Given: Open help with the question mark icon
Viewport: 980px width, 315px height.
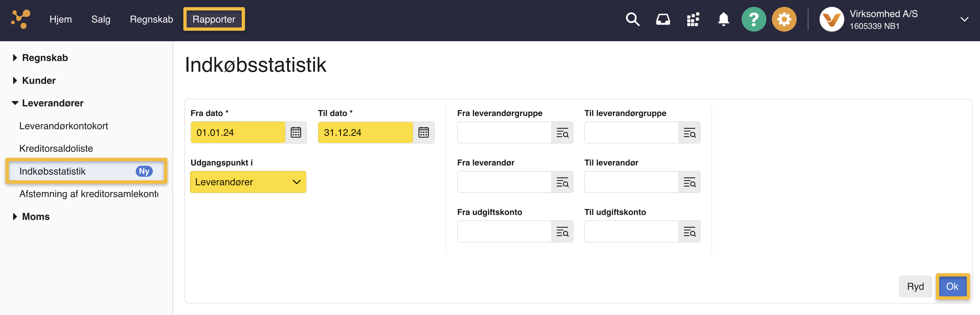Looking at the screenshot, I should point(754,19).
